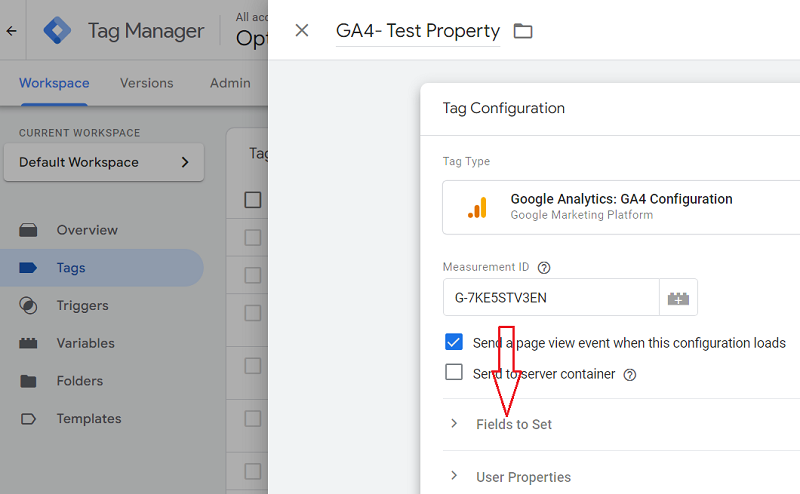Open Folders in the sidebar
This screenshot has width=800, height=494.
pos(80,381)
